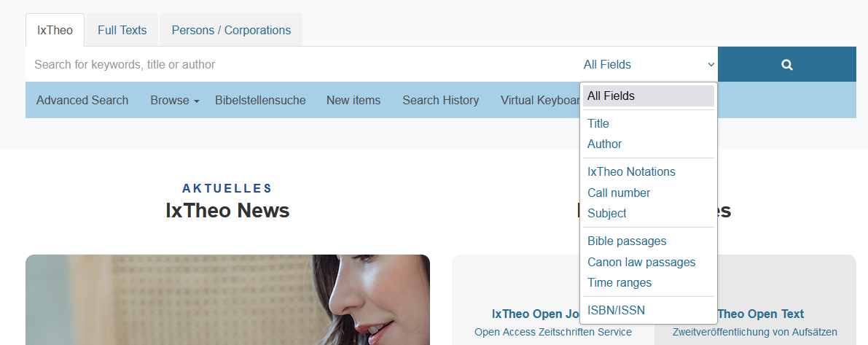Open Bibelstellensuche
868x345 pixels.
260,100
